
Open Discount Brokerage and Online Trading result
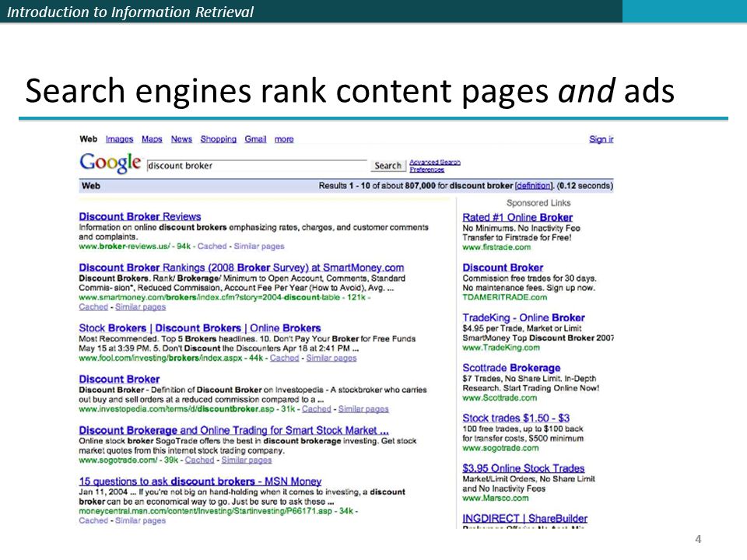234,430
